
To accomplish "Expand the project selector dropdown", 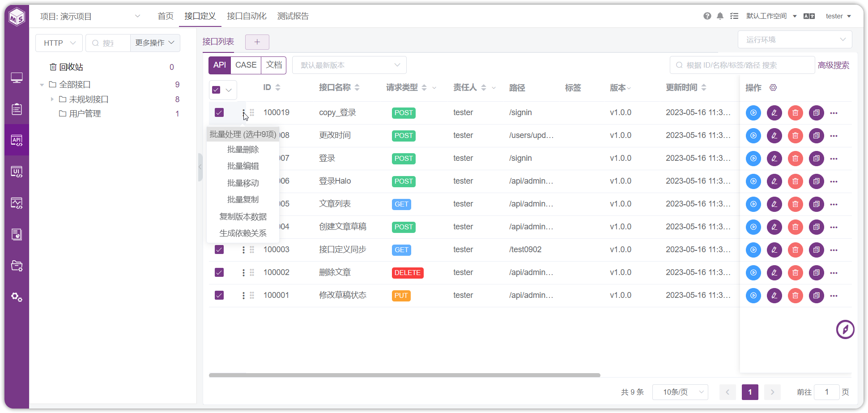I will (x=90, y=17).
